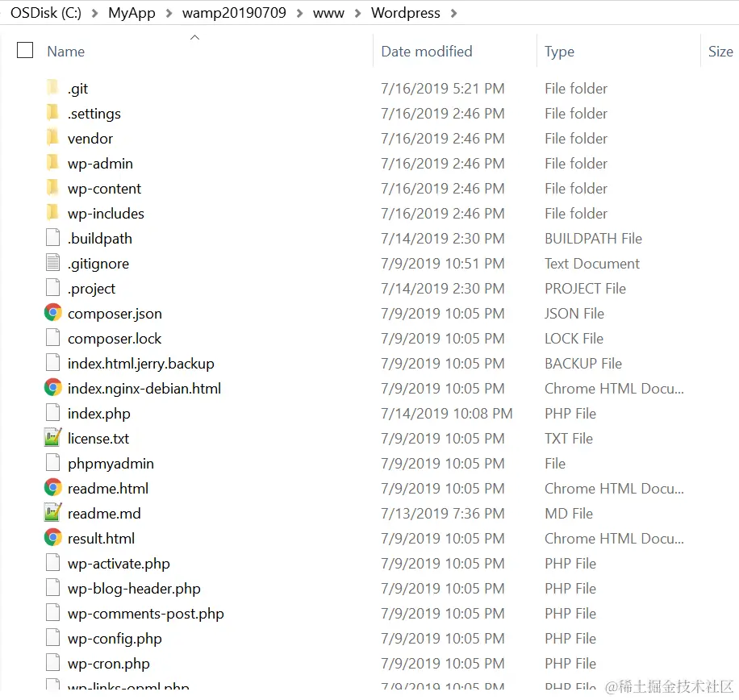Screen dimensions: 739x700
Task: Click the sort arrow above Name column
Action: [x=194, y=37]
